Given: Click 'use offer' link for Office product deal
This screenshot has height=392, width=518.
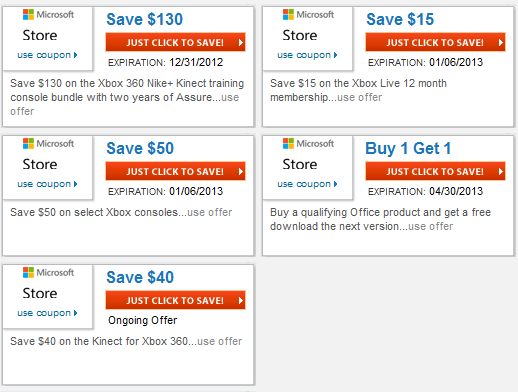Looking at the screenshot, I should [x=431, y=226].
